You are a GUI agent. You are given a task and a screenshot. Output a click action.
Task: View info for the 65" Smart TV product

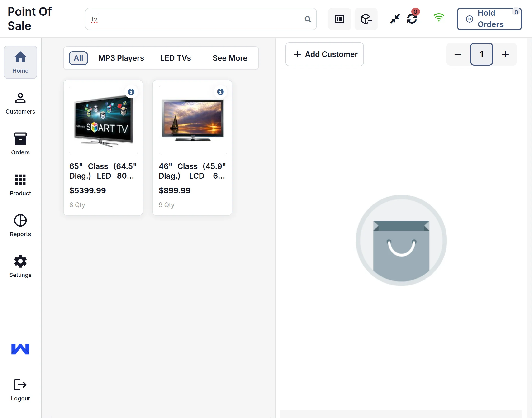coord(131,92)
